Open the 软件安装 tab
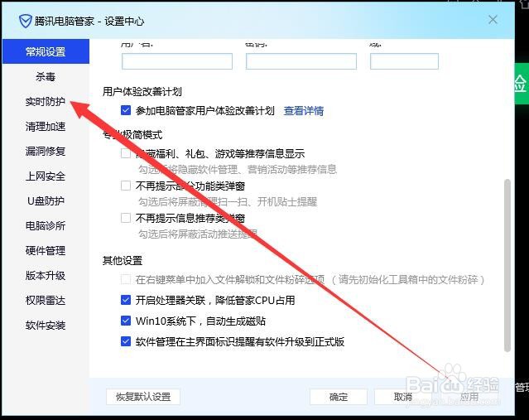The width and height of the screenshot is (529, 420). point(46,325)
